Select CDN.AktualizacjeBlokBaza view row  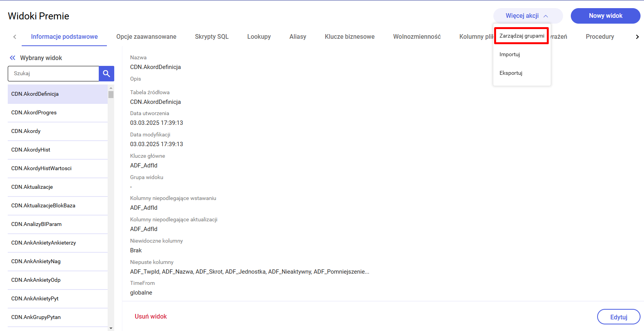tap(58, 206)
